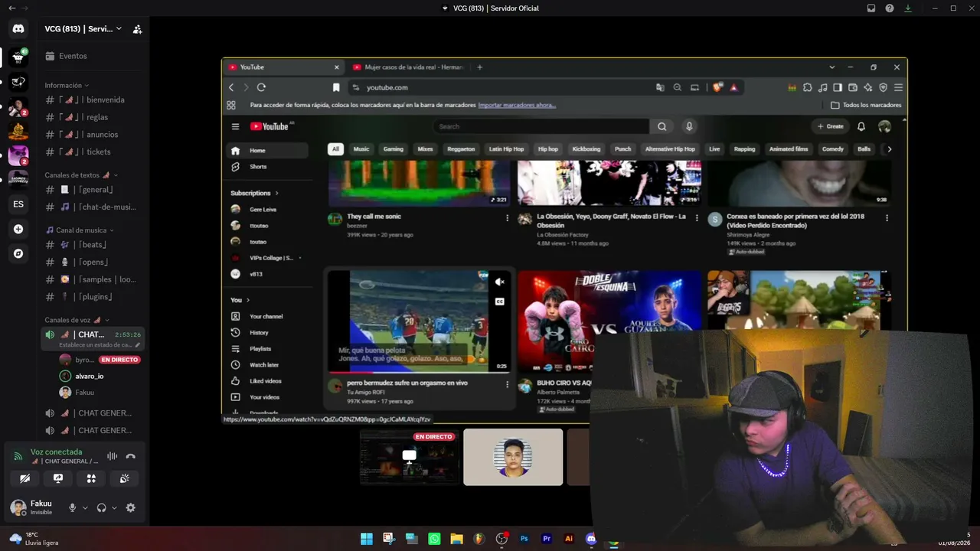Collapse the Canal de musica category
This screenshot has height=551, width=980.
[80, 230]
